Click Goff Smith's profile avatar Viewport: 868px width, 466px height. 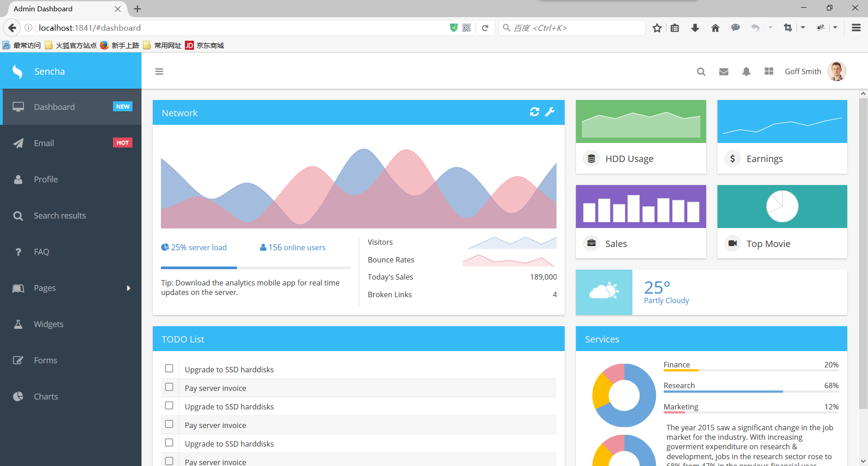pos(837,71)
